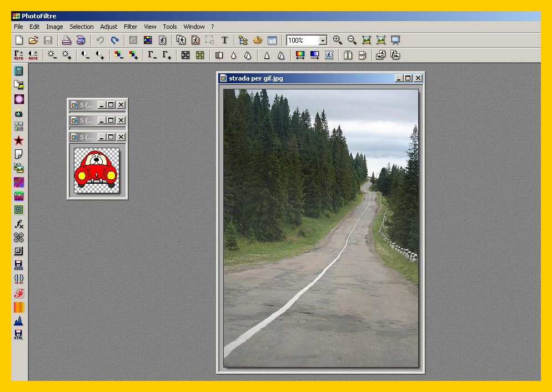The height and width of the screenshot is (392, 552).
Task: Click the Export HTML plugin icon
Action: point(19,334)
